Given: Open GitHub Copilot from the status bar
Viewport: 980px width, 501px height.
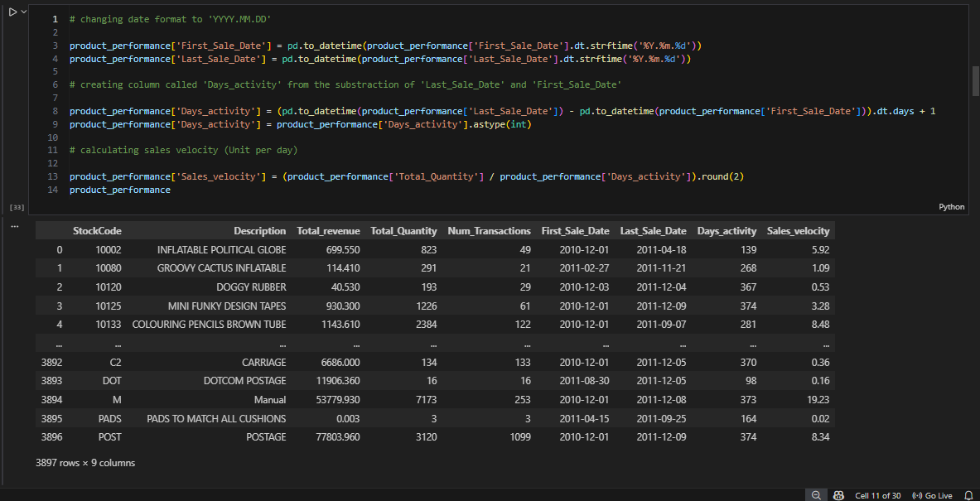Looking at the screenshot, I should click(838, 494).
